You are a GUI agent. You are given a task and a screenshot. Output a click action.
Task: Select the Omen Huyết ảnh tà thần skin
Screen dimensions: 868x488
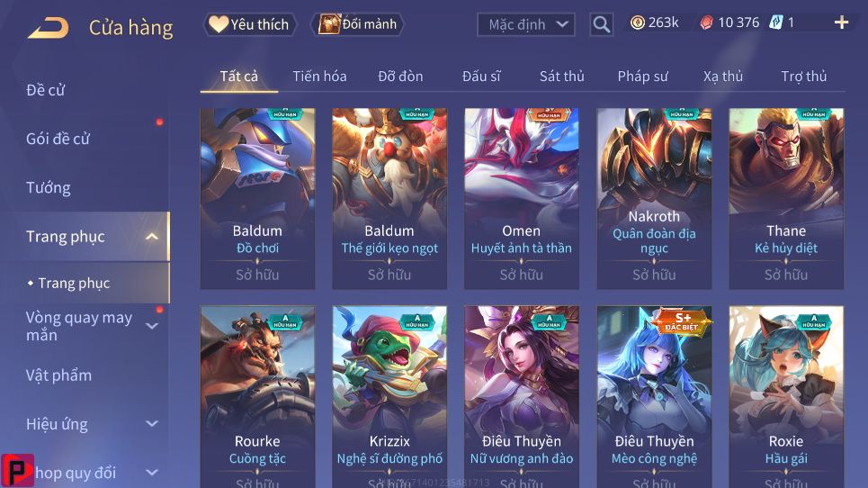522,198
